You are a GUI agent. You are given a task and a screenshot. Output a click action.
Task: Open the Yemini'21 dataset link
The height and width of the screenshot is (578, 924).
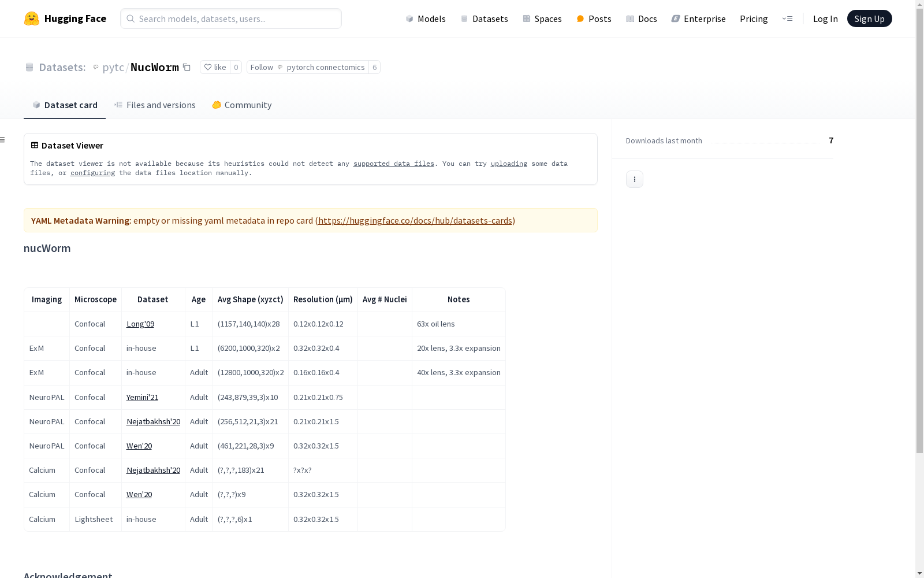(142, 397)
